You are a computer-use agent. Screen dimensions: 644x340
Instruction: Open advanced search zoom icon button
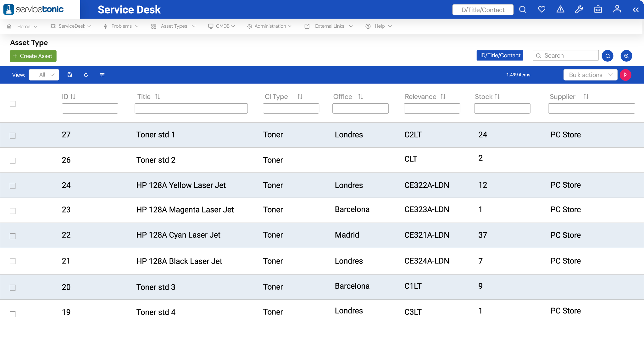click(x=626, y=56)
